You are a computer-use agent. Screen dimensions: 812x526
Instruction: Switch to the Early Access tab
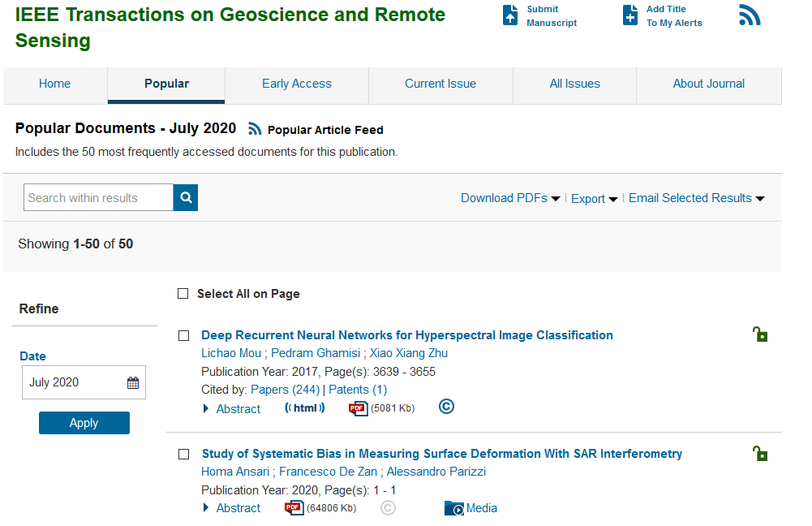tap(297, 84)
